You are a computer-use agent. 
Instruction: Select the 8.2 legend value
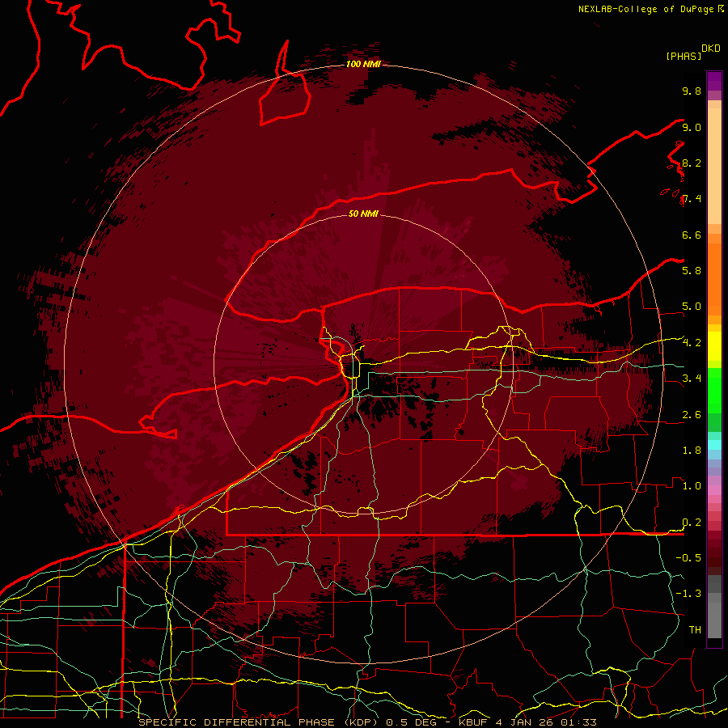click(x=692, y=163)
